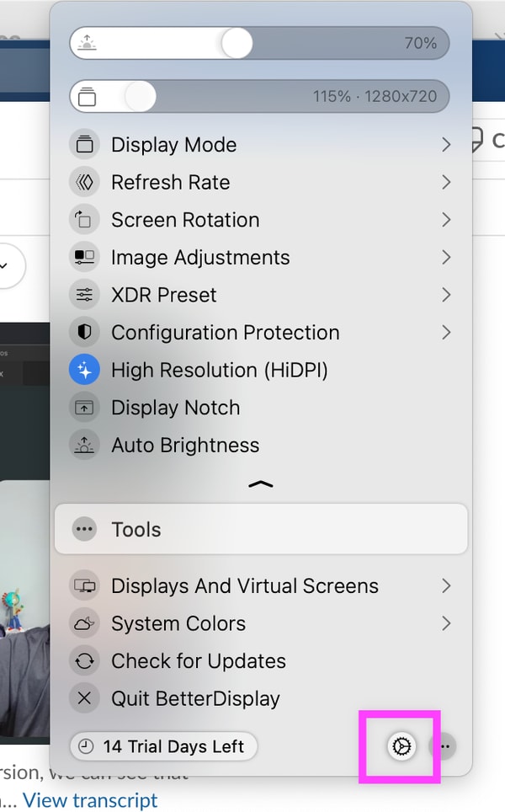The image size is (505, 812).
Task: Expand the Display Mode submenu chevron
Action: coord(446,145)
